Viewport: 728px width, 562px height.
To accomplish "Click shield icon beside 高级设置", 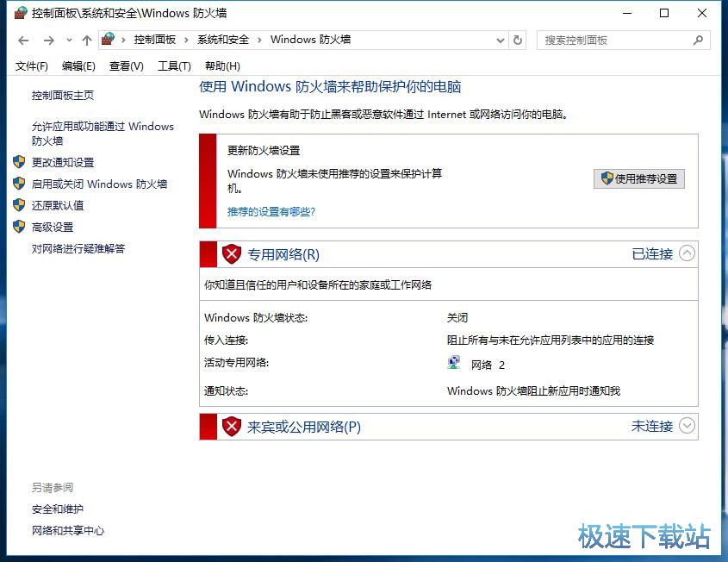I will point(19,226).
